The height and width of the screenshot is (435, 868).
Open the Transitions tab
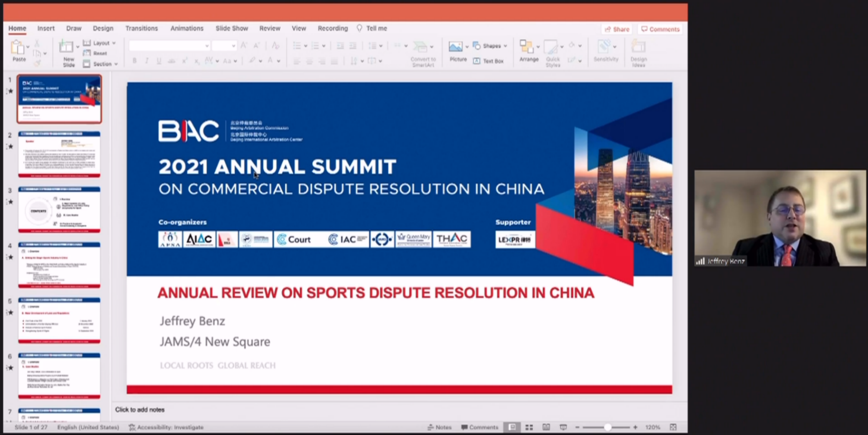142,28
